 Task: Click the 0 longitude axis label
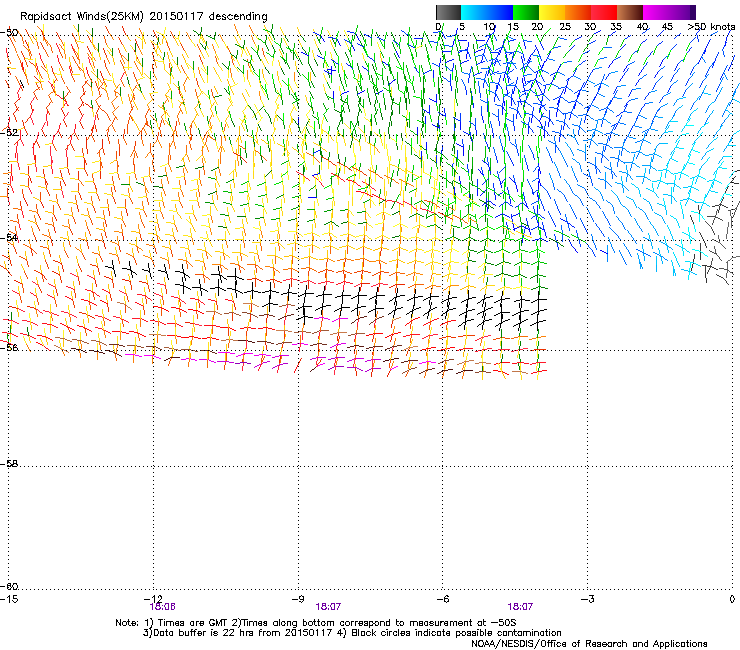[x=732, y=599]
